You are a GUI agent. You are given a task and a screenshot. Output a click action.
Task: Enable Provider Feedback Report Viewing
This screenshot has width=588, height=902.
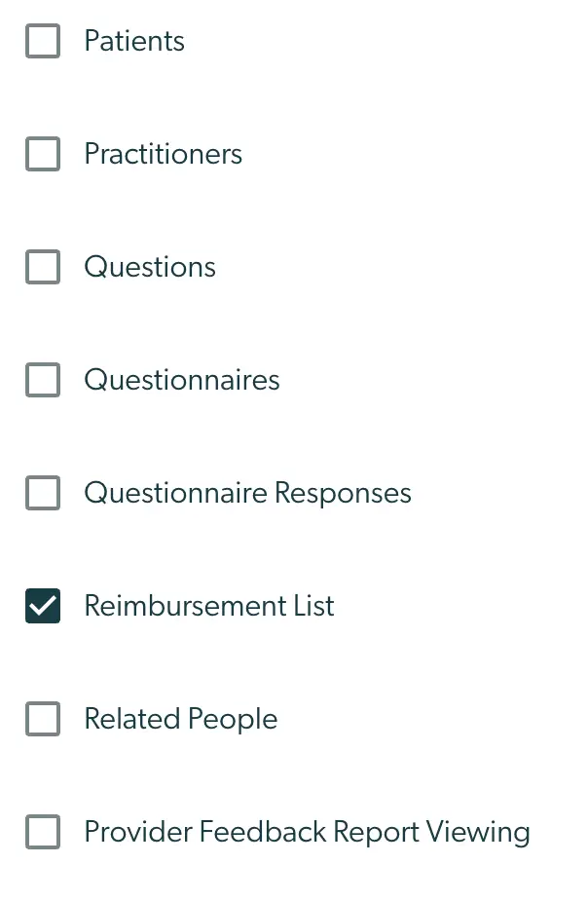[x=43, y=832]
